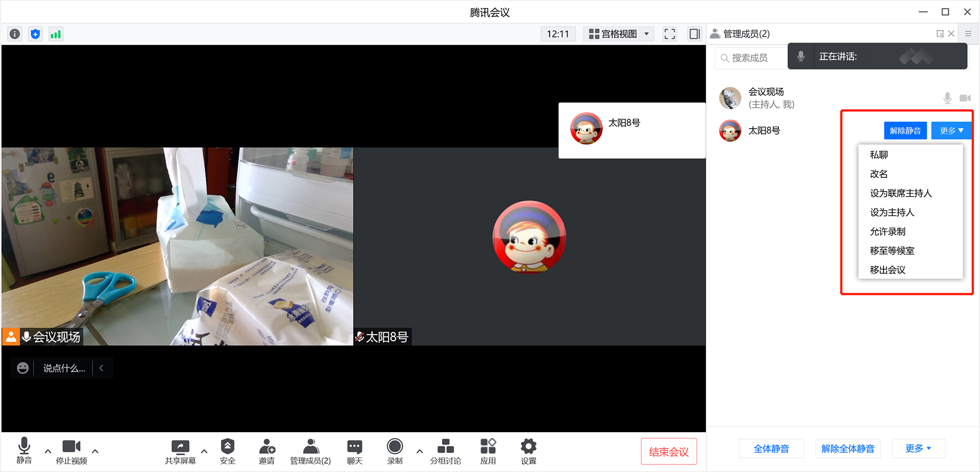Stop video with the camera button
Screen dimensions: 980x472
(x=71, y=452)
